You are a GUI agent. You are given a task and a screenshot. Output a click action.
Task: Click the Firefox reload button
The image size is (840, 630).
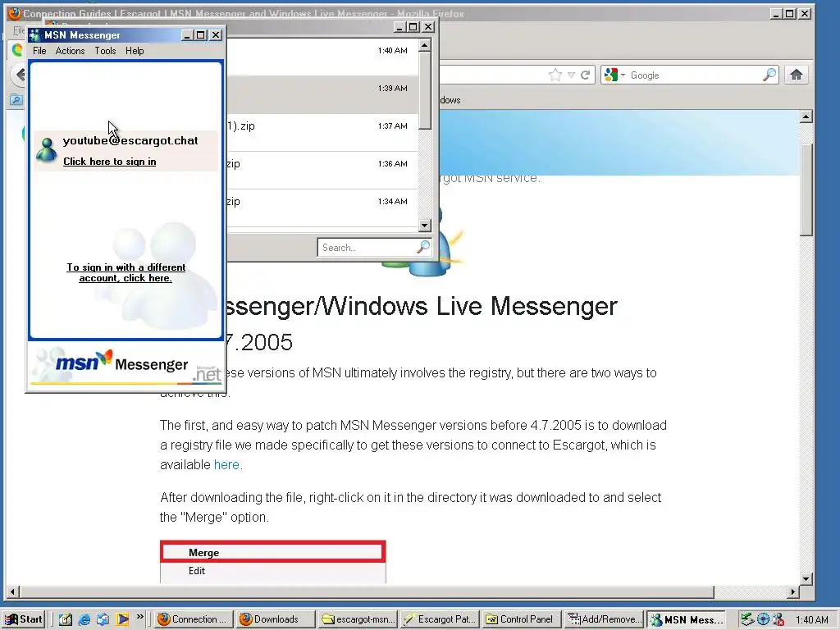586,75
